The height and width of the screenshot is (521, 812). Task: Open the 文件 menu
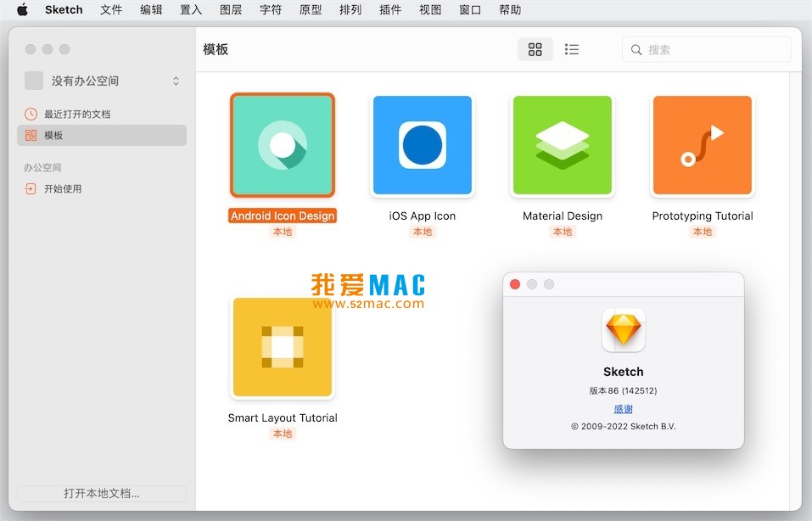[111, 10]
